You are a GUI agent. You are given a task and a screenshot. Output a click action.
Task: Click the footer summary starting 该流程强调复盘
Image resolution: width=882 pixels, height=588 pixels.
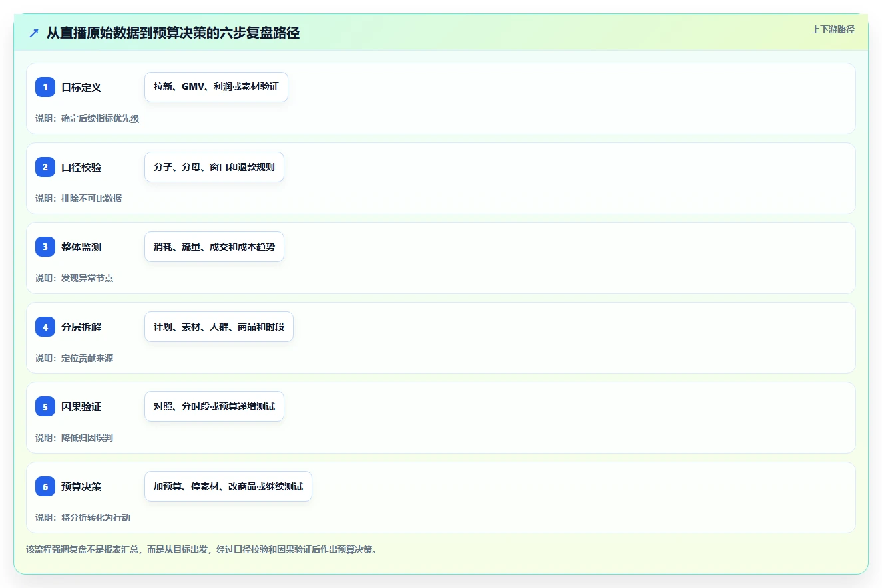(x=202, y=549)
